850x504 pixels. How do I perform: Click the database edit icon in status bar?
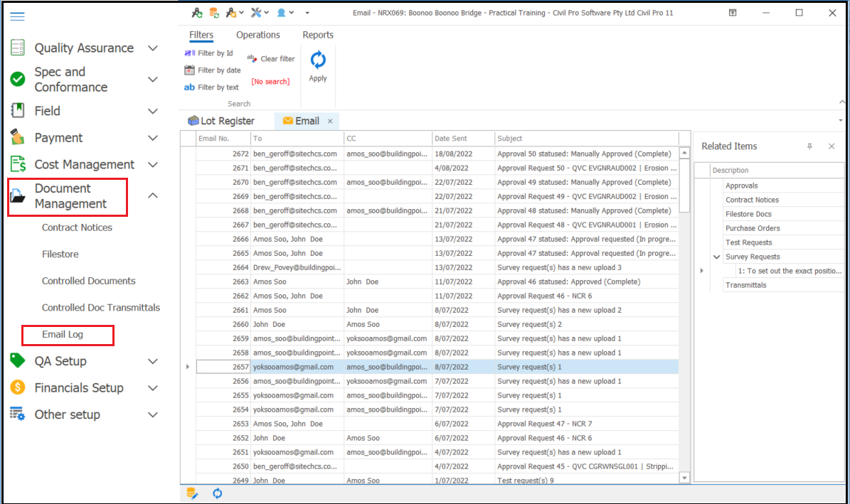pos(192,493)
